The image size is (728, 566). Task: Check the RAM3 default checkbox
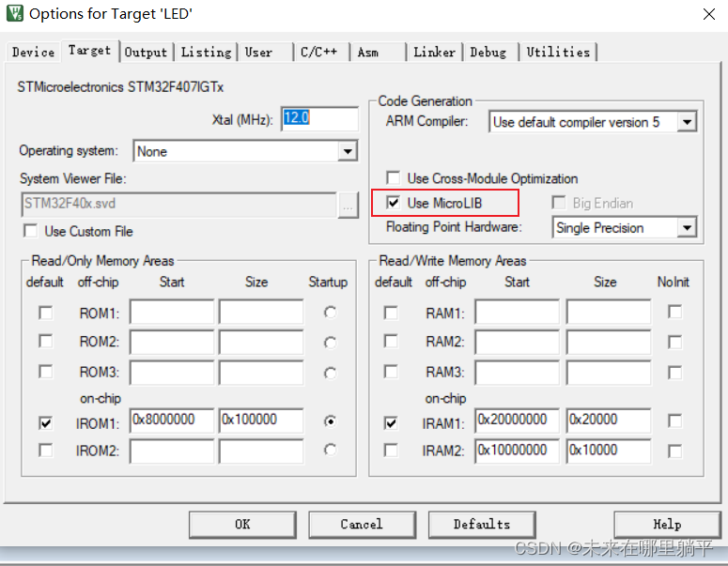click(391, 372)
